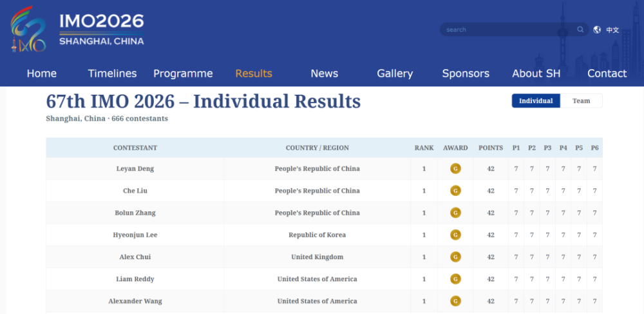Image resolution: width=644 pixels, height=314 pixels.
Task: Open the Programme menu item
Action: tap(183, 74)
